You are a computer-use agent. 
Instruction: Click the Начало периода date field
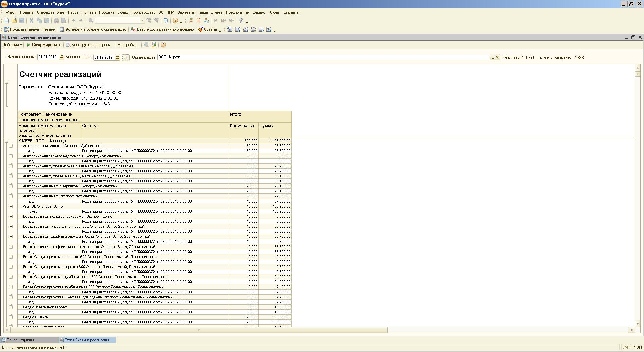click(x=48, y=57)
